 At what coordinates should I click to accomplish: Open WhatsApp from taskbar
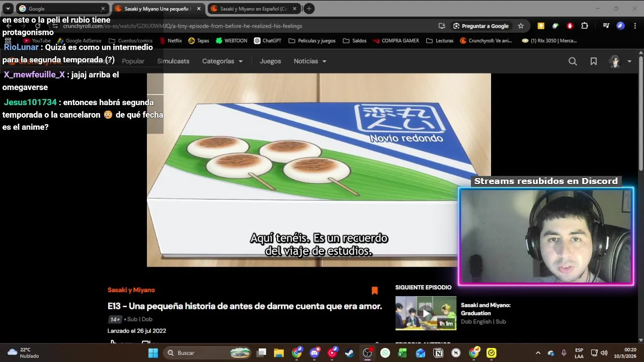coord(385,353)
